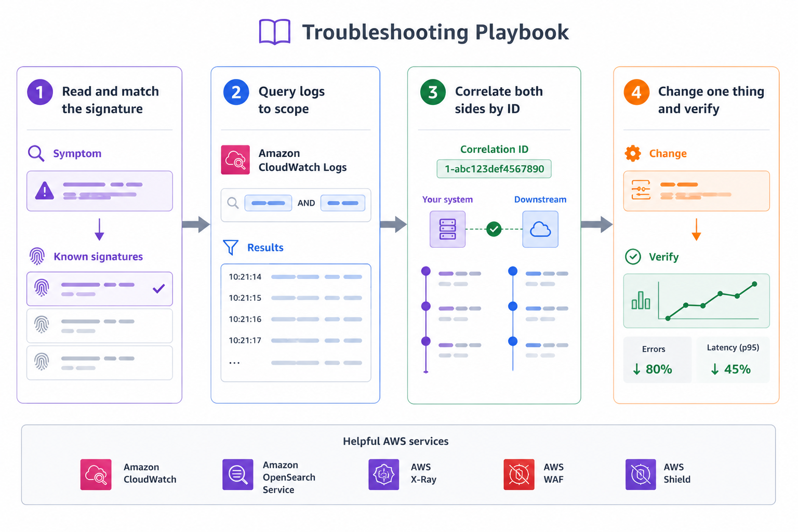This screenshot has height=532, width=798.
Task: Select the 10:21:15 log result row
Action: coord(296,298)
